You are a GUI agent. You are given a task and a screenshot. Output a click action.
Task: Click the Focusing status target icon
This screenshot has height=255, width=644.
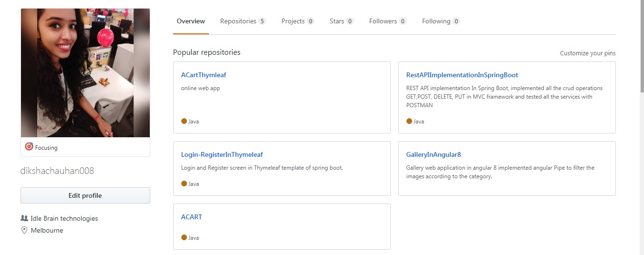[29, 147]
